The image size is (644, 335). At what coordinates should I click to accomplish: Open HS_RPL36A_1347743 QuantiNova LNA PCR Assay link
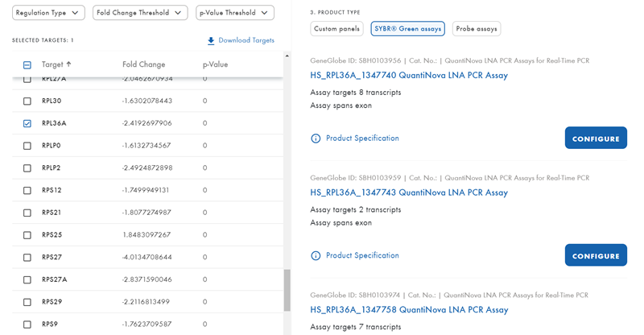click(409, 192)
